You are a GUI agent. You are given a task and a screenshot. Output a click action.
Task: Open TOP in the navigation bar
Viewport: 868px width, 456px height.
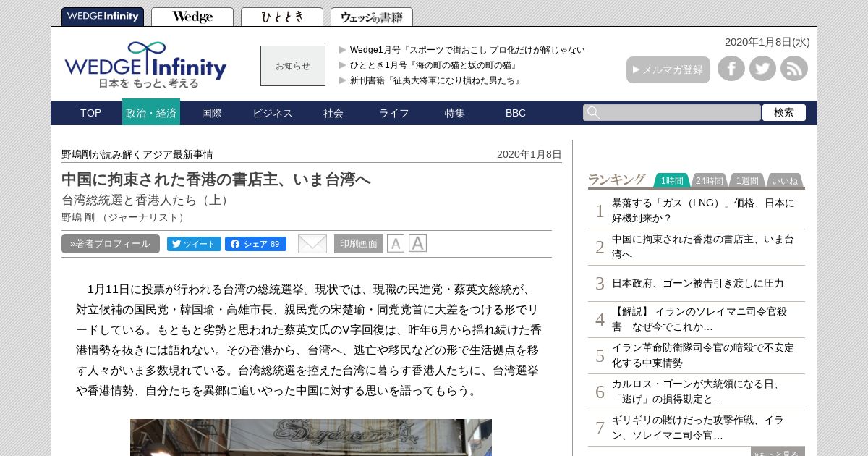point(91,113)
